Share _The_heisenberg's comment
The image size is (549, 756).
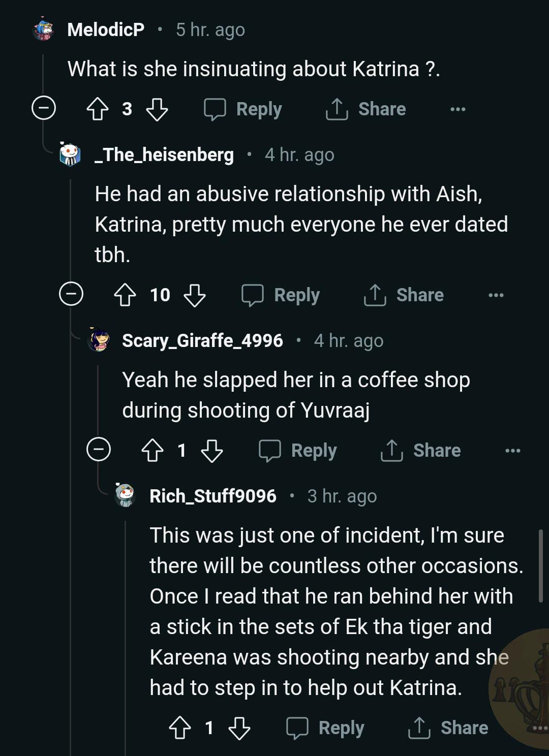pyautogui.click(x=404, y=295)
